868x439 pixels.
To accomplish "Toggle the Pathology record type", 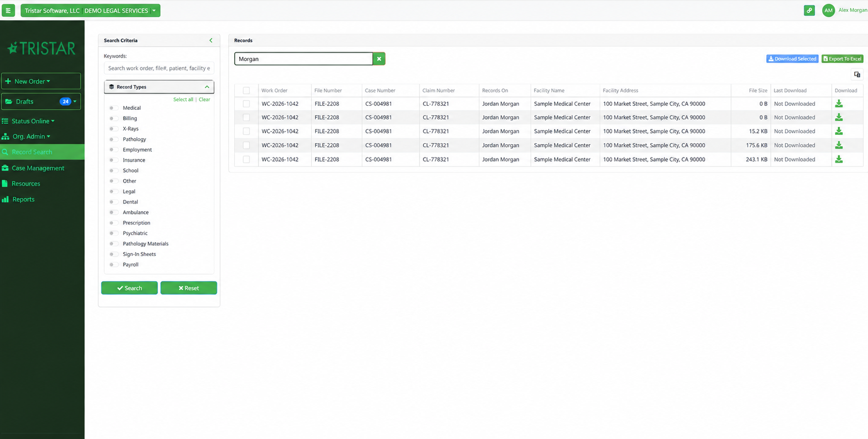I will tap(113, 139).
